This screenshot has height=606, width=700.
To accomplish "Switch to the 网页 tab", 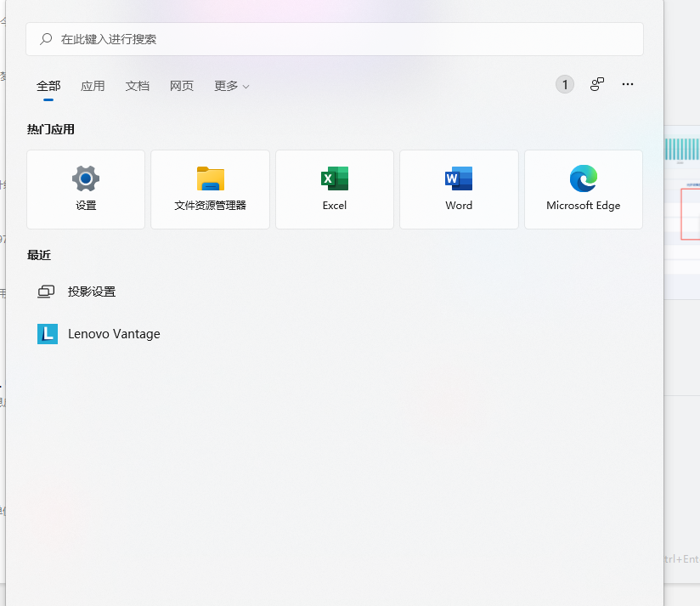I will (182, 86).
